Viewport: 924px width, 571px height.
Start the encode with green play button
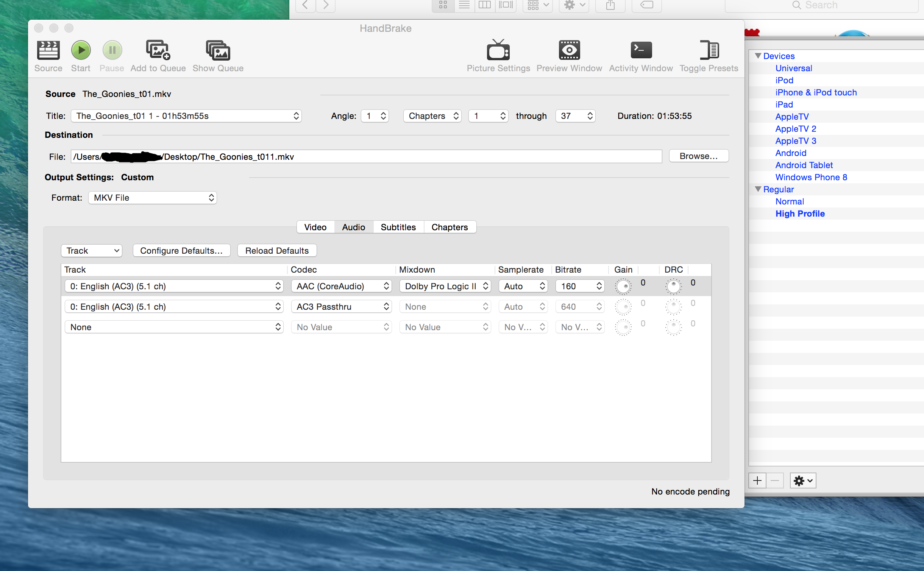(x=81, y=50)
